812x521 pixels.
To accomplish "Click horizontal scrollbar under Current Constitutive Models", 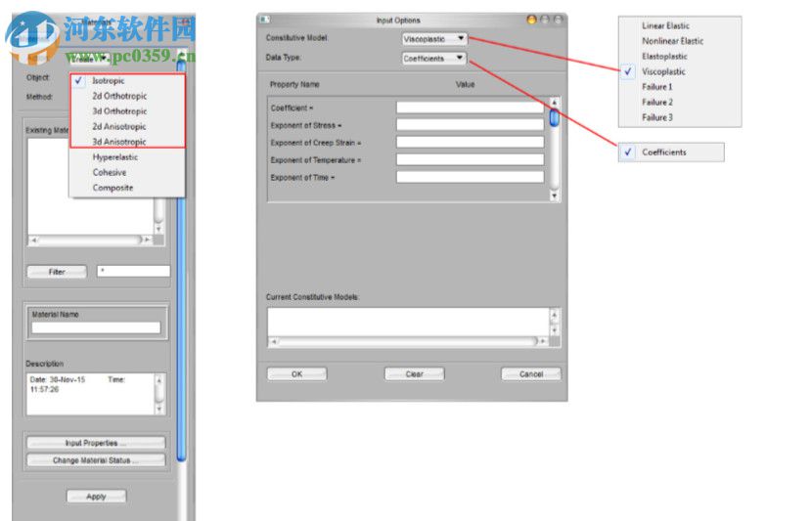I will 409,341.
